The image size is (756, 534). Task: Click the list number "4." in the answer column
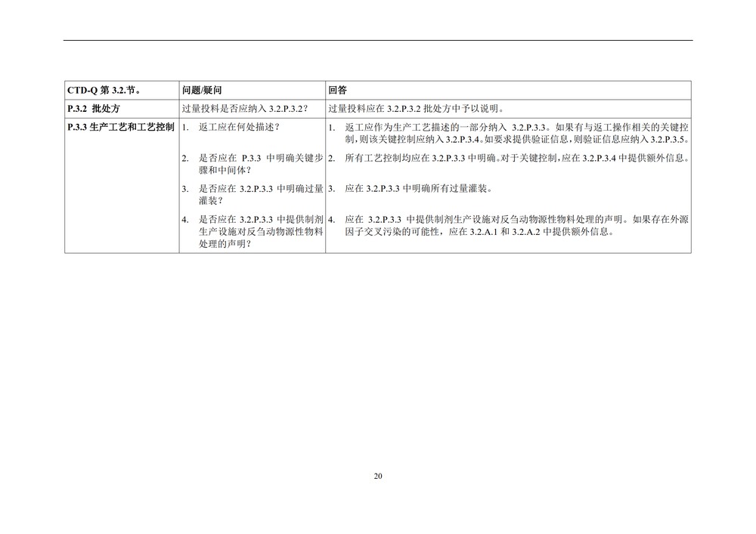332,220
